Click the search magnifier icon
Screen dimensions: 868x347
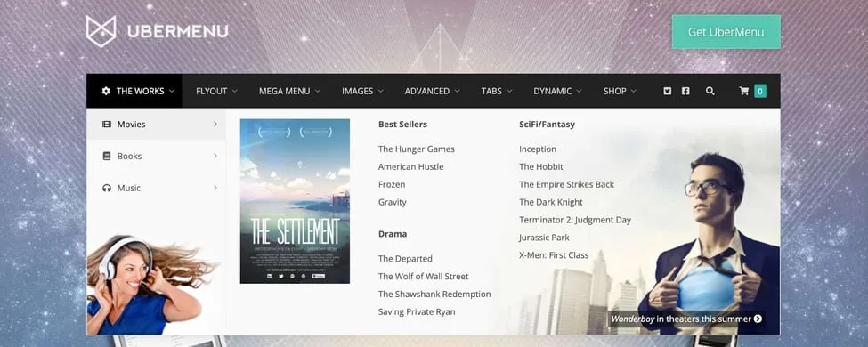710,92
